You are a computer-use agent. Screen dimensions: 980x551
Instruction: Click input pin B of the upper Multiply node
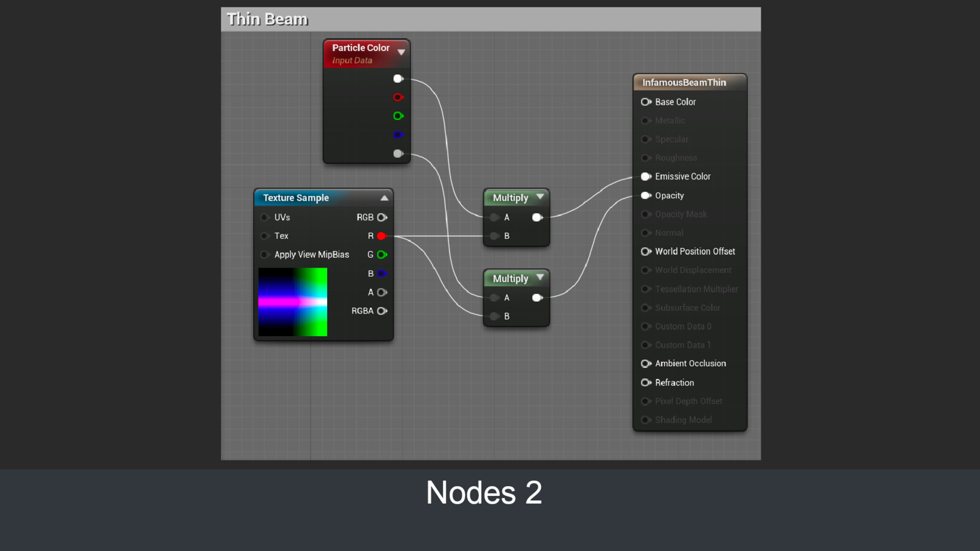[x=494, y=236]
